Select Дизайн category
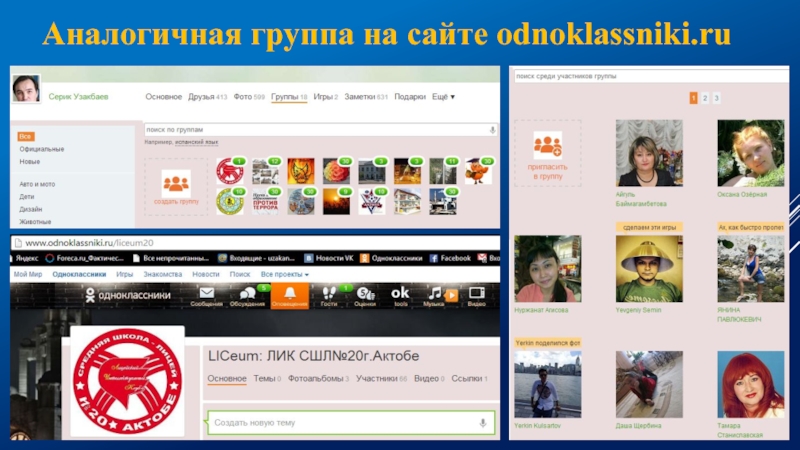Viewport: 800px width, 450px height. coord(31,209)
